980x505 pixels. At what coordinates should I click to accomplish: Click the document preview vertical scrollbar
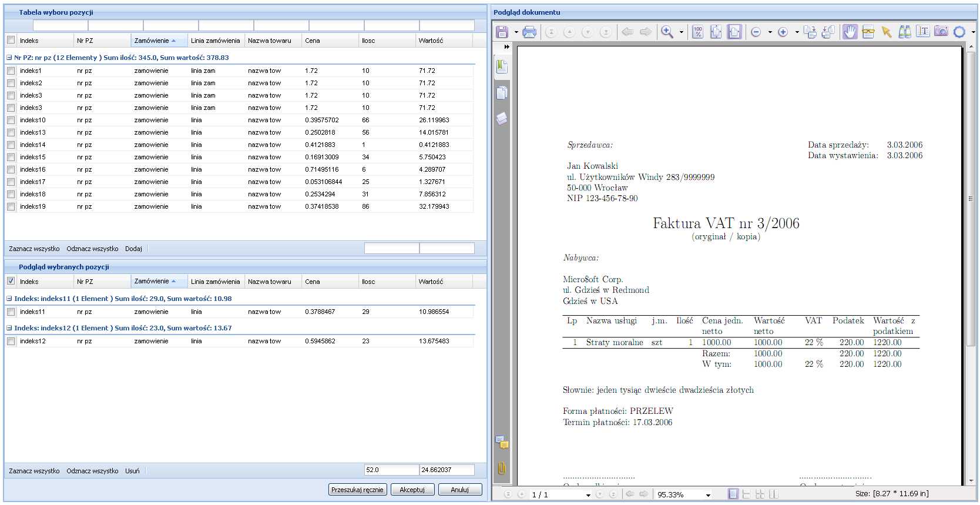tap(971, 265)
